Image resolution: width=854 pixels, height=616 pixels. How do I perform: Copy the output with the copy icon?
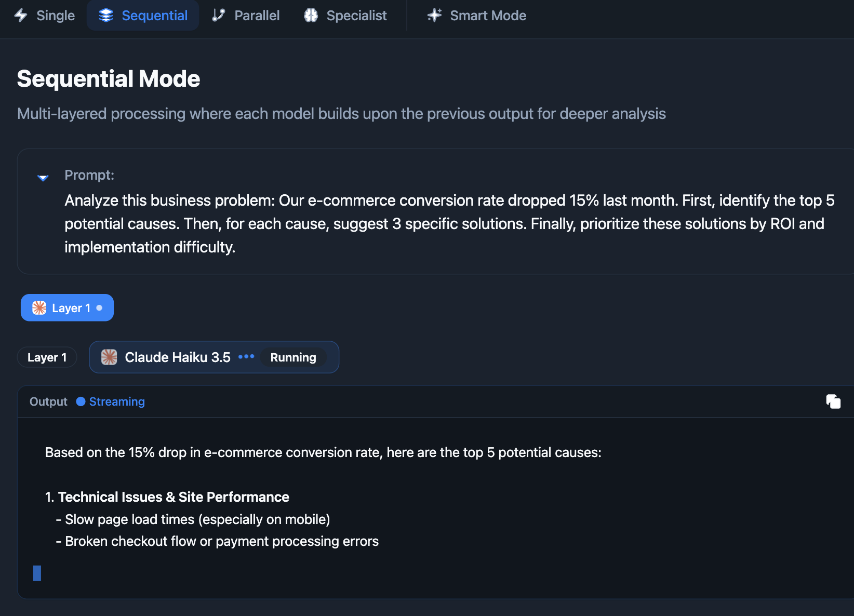click(833, 401)
